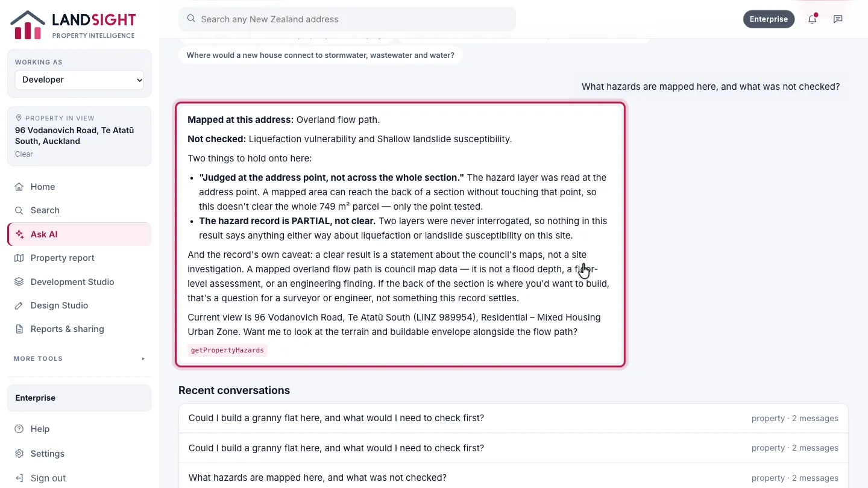This screenshot has width=868, height=488.
Task: Click the getPropertyHazards tool tag
Action: 227,350
